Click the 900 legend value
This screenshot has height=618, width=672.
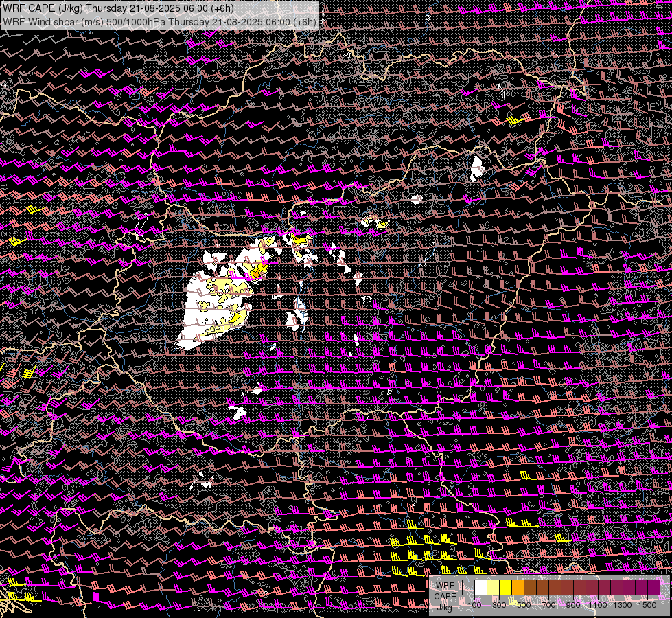[573, 605]
